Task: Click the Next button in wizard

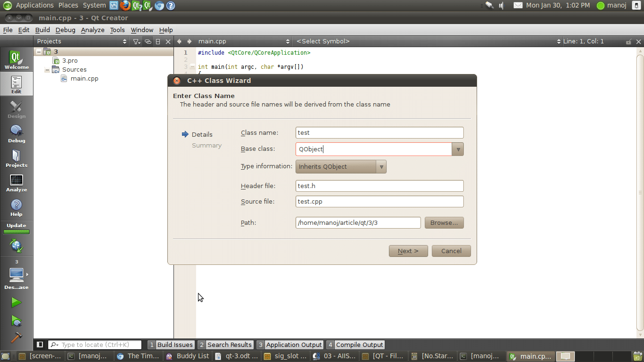Action: (x=408, y=251)
